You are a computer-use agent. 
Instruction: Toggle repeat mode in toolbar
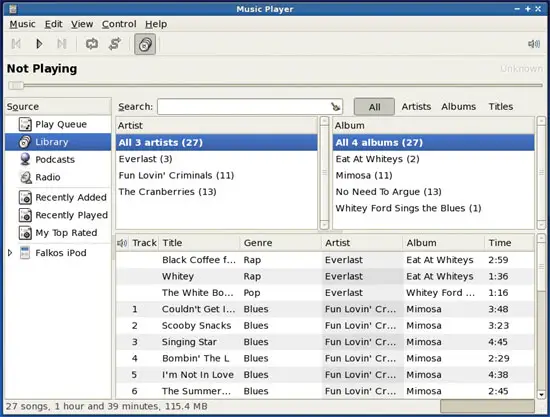click(92, 44)
